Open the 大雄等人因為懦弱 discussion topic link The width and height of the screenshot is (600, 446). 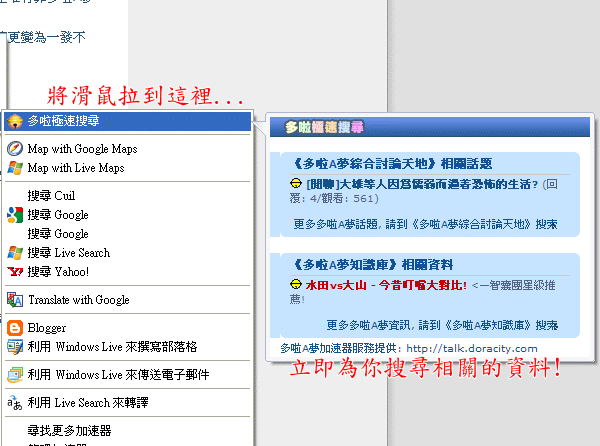[x=422, y=184]
